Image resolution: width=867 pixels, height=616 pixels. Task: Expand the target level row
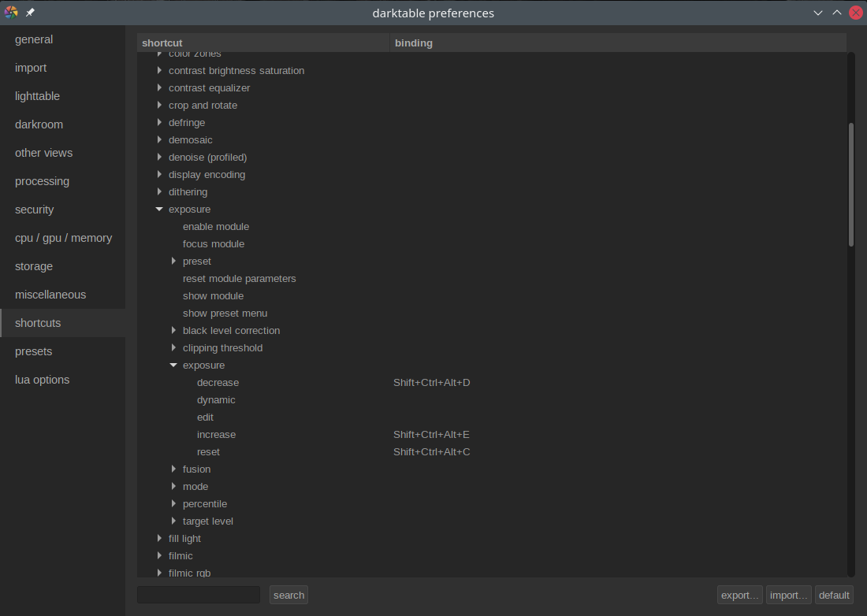[173, 521]
